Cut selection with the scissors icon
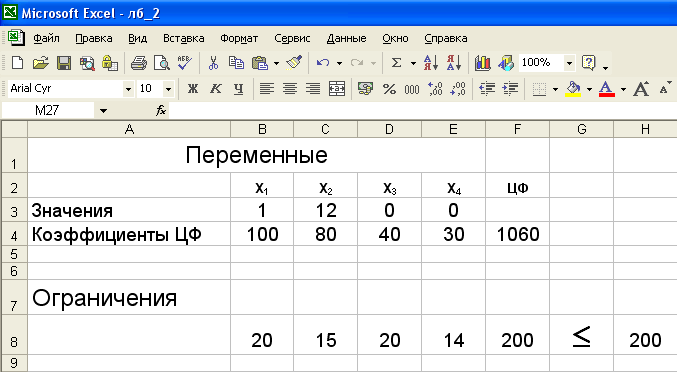 coord(213,63)
